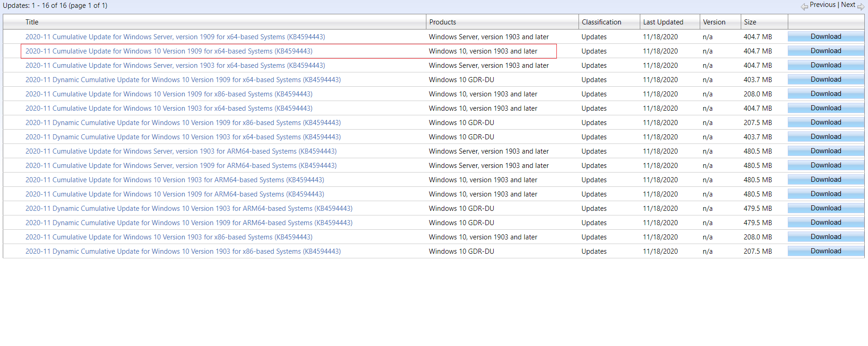Open Cumulative Update Windows Server 1903 ARM64 link
This screenshot has width=868, height=346.
pos(181,151)
